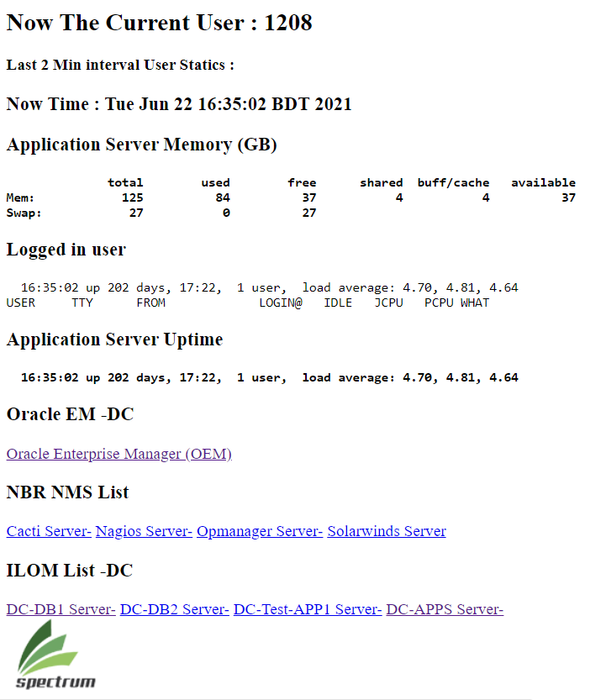Click the 'Oracle EM -DC' heading

70,414
